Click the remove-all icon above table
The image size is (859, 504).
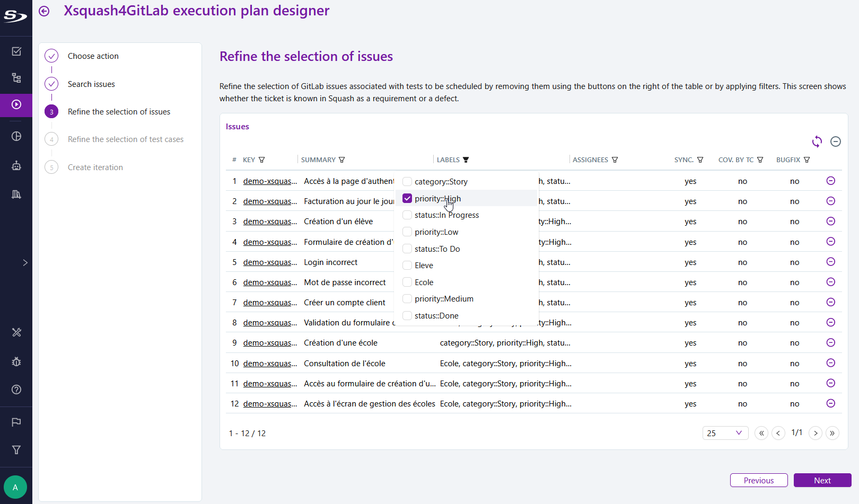point(835,142)
